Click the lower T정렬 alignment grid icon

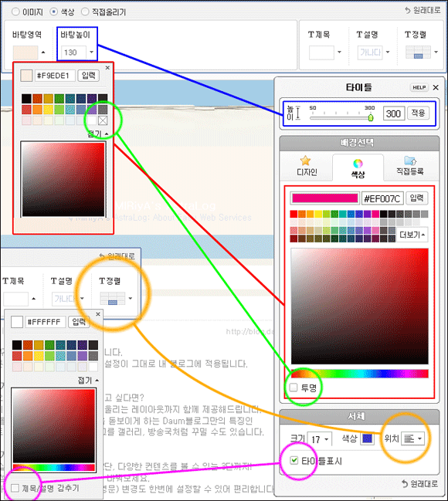tap(112, 299)
